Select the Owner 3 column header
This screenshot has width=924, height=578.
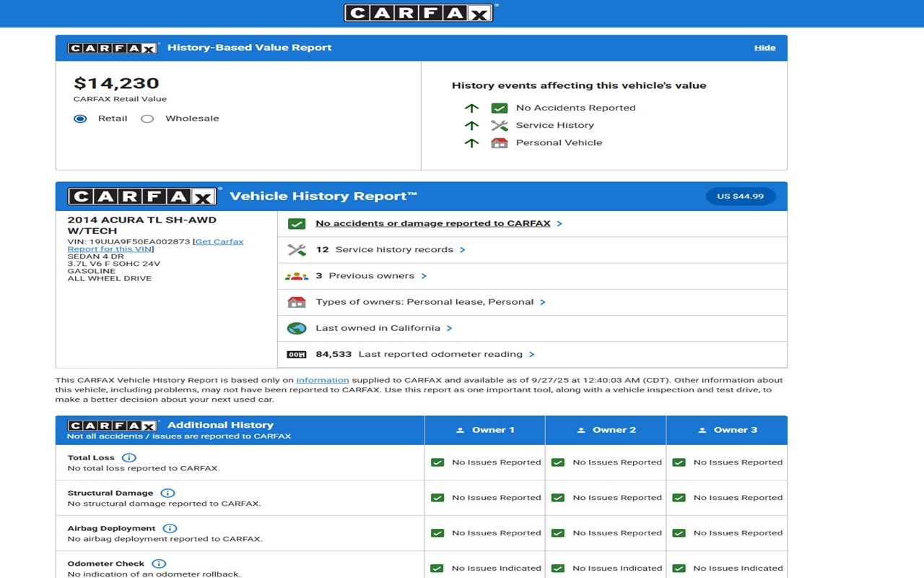pos(727,430)
